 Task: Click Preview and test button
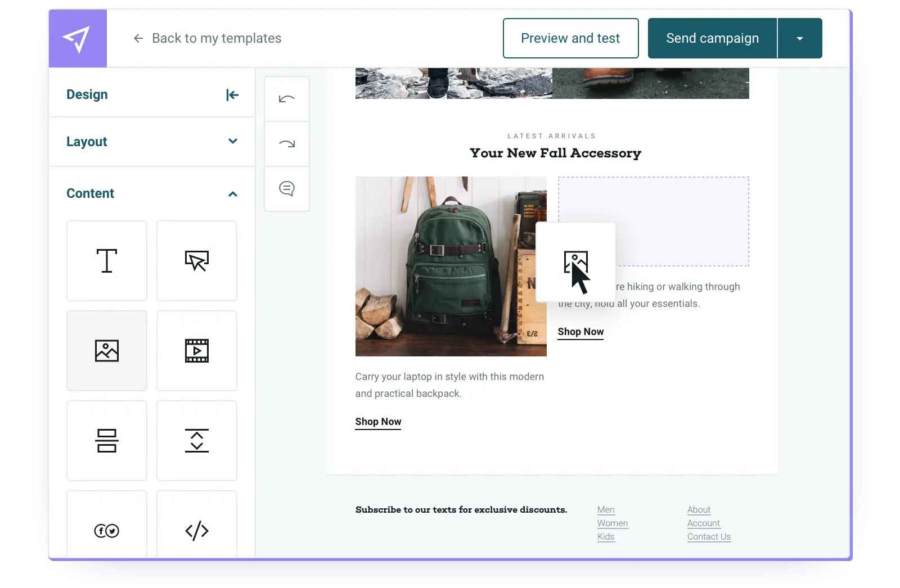click(x=570, y=38)
